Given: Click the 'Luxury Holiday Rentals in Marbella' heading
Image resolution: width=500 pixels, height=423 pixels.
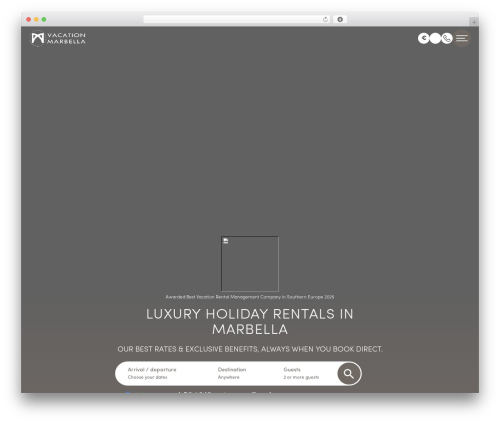Looking at the screenshot, I should [x=250, y=322].
